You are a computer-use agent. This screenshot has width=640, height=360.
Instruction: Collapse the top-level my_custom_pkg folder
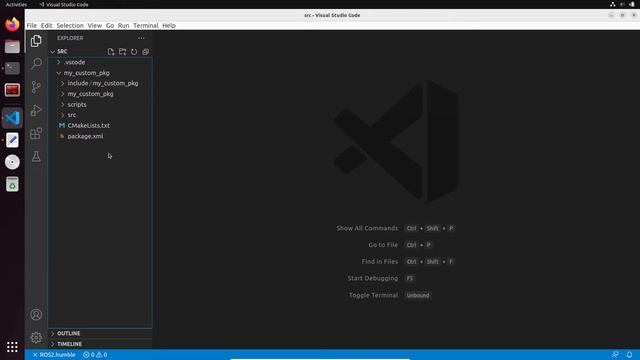(x=100, y=73)
